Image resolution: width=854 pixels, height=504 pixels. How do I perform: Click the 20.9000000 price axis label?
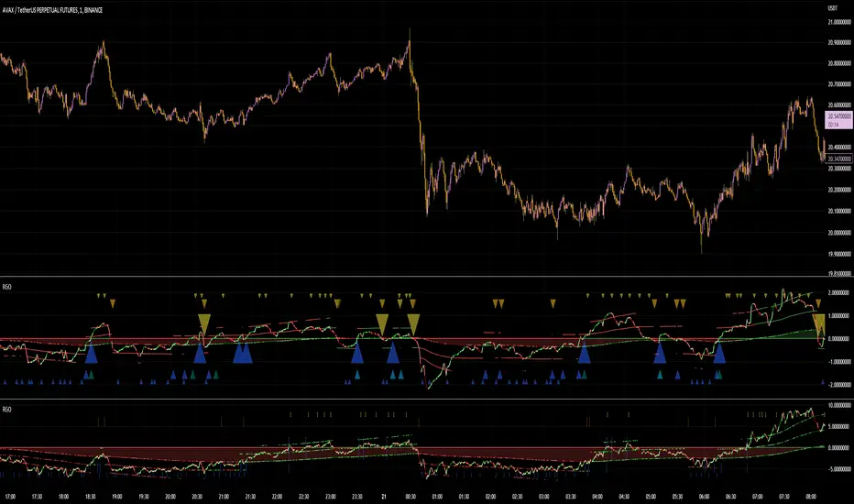point(839,42)
